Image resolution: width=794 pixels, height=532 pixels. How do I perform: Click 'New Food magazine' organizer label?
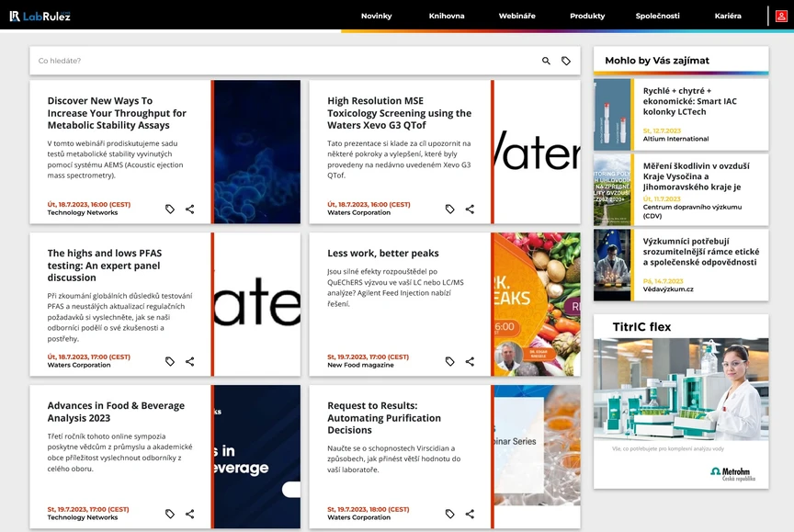pyautogui.click(x=360, y=365)
